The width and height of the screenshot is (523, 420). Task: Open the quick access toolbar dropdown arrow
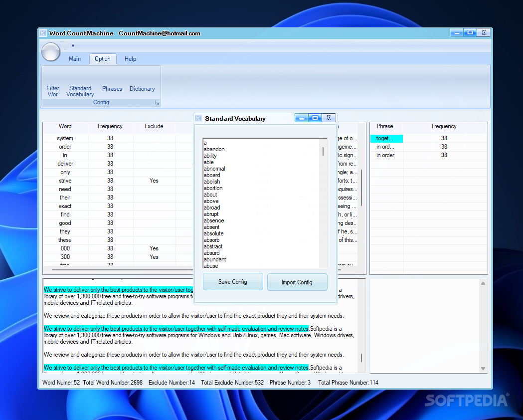[73, 45]
